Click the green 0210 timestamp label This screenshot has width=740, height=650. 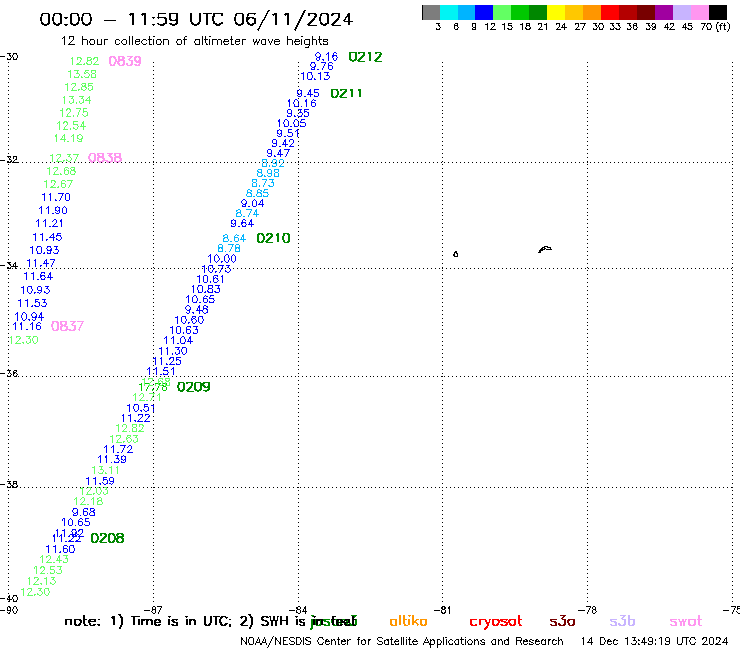pos(273,238)
